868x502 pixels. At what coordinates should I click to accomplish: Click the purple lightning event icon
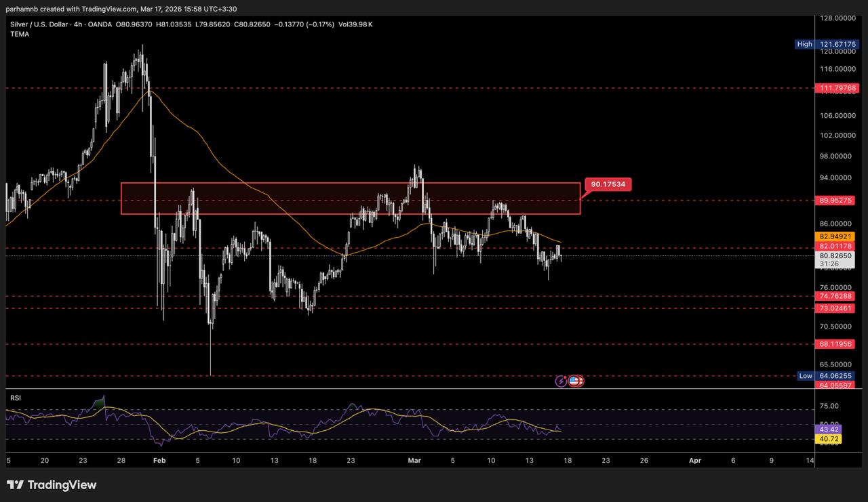[561, 381]
